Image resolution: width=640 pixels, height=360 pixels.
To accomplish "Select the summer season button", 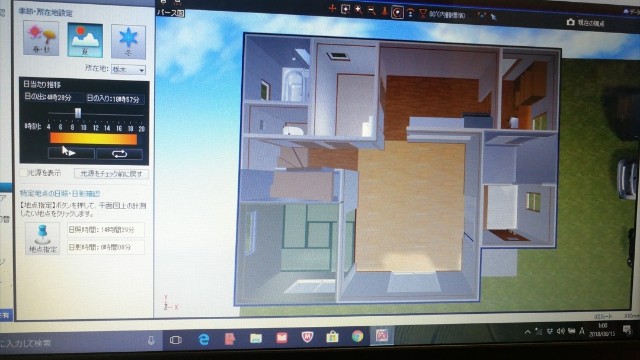I will [x=85, y=40].
